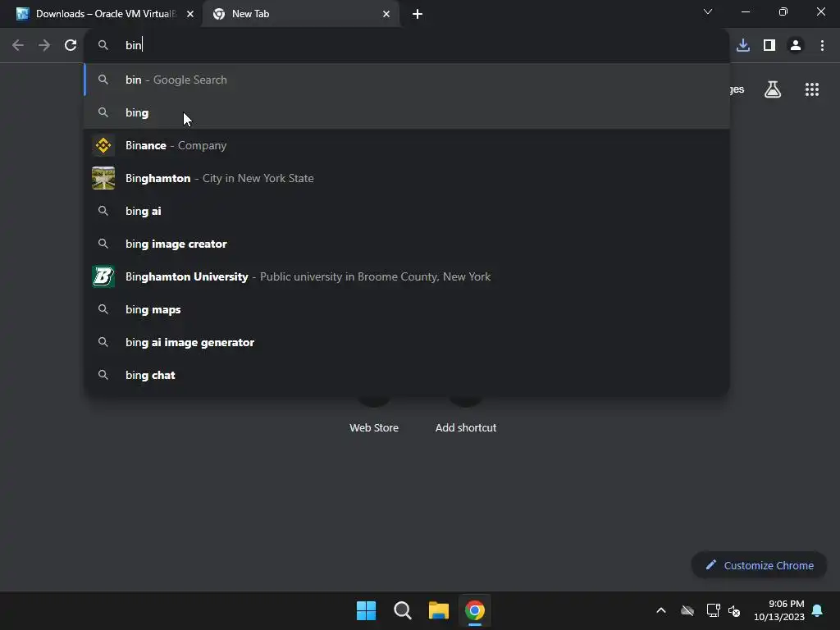
Task: Open the notifications bell icon
Action: (x=818, y=610)
